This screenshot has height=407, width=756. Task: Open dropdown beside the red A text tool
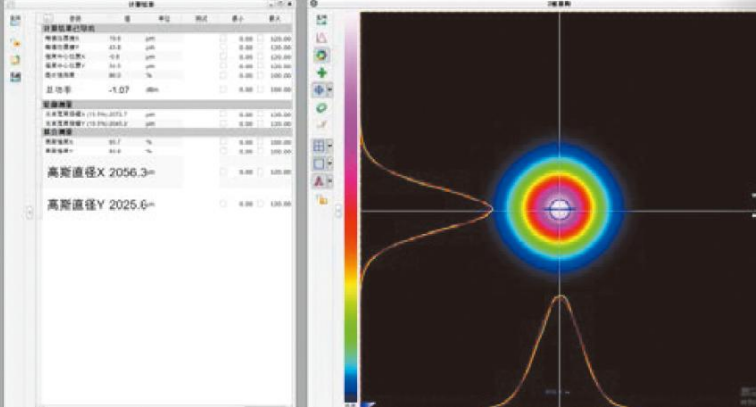(x=331, y=181)
